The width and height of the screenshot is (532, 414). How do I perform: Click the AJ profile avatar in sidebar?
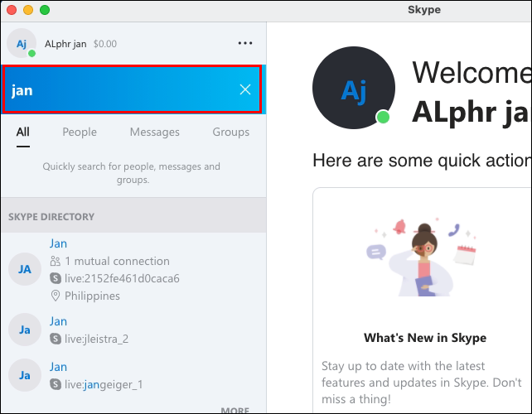pos(22,43)
